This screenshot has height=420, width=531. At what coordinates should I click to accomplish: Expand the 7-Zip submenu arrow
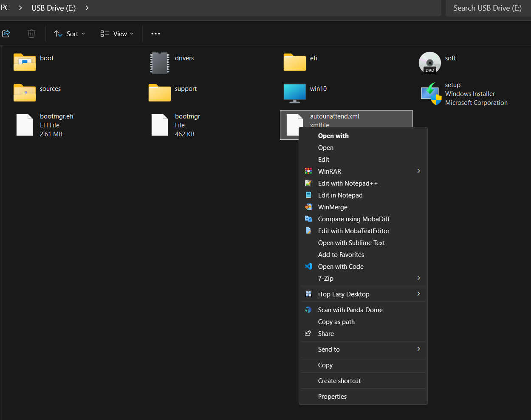point(418,278)
